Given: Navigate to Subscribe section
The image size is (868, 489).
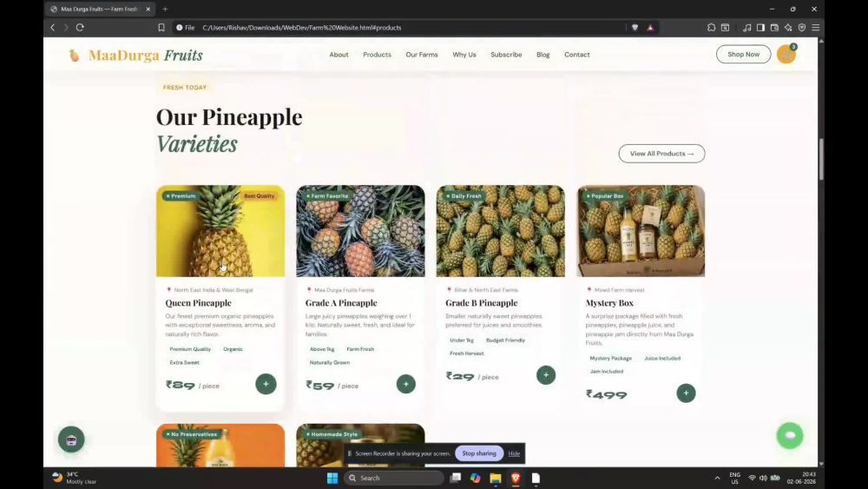Looking at the screenshot, I should tap(506, 54).
